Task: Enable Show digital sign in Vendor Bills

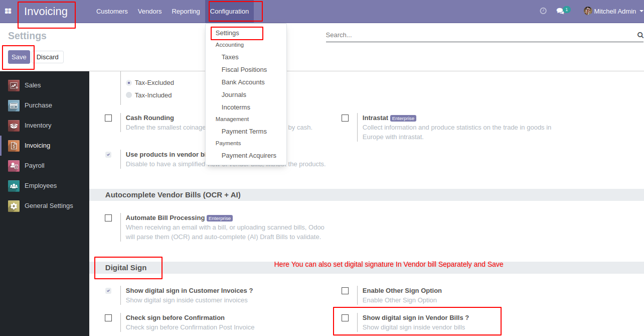Action: coord(345,318)
